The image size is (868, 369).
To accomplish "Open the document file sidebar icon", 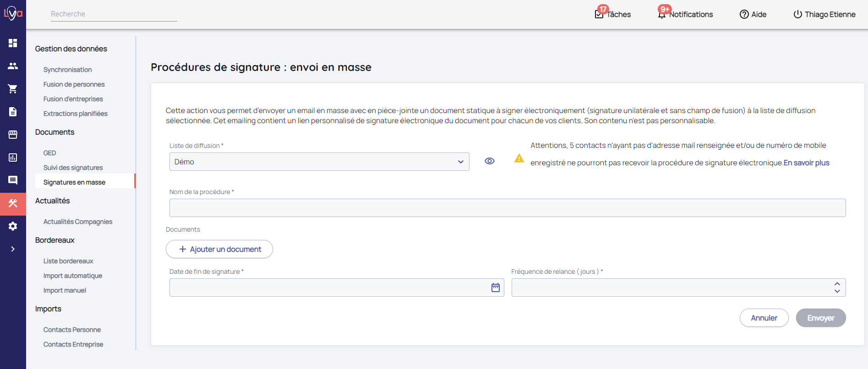I will coord(13,112).
